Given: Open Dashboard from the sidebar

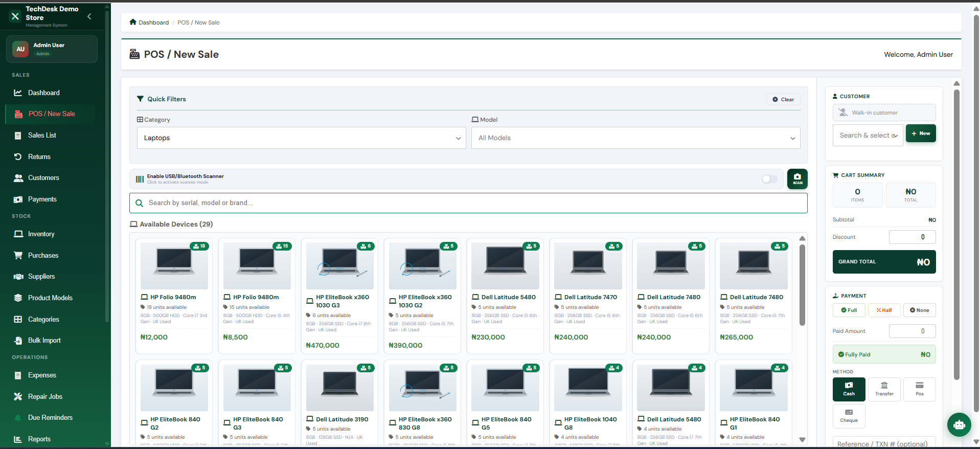Looking at the screenshot, I should point(50,93).
